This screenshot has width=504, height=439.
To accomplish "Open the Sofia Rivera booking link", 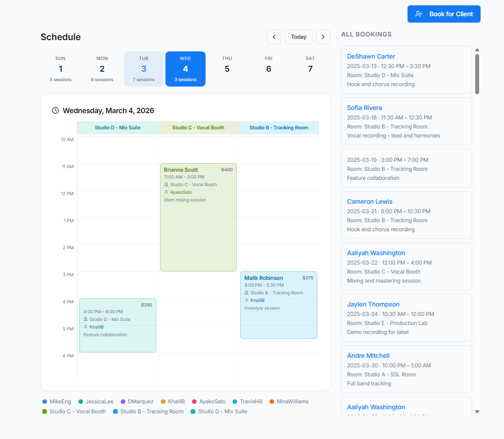I will click(x=365, y=108).
